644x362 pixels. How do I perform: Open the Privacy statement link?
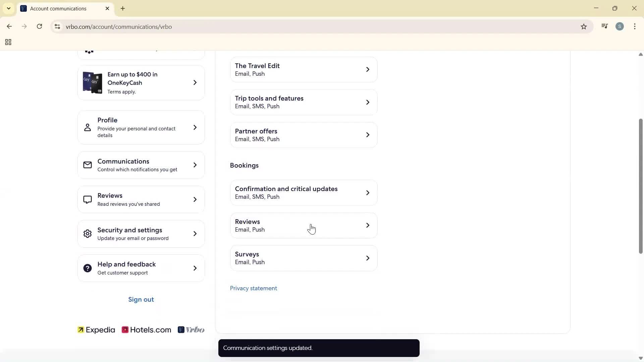click(x=253, y=288)
